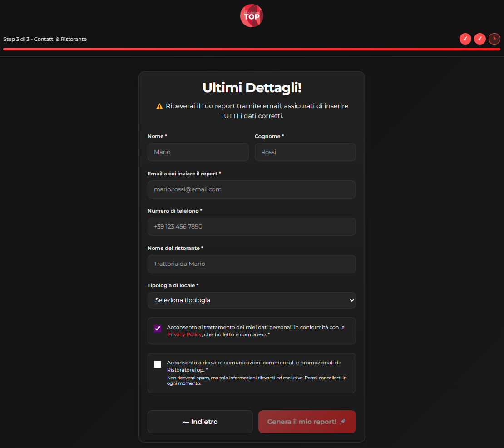Open the Privacy Policy link
Viewport: 504px width, 448px height.
coord(184,334)
